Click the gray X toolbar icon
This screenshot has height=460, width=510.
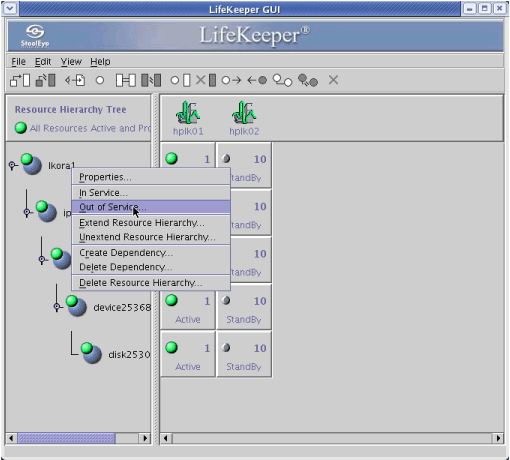(x=333, y=80)
